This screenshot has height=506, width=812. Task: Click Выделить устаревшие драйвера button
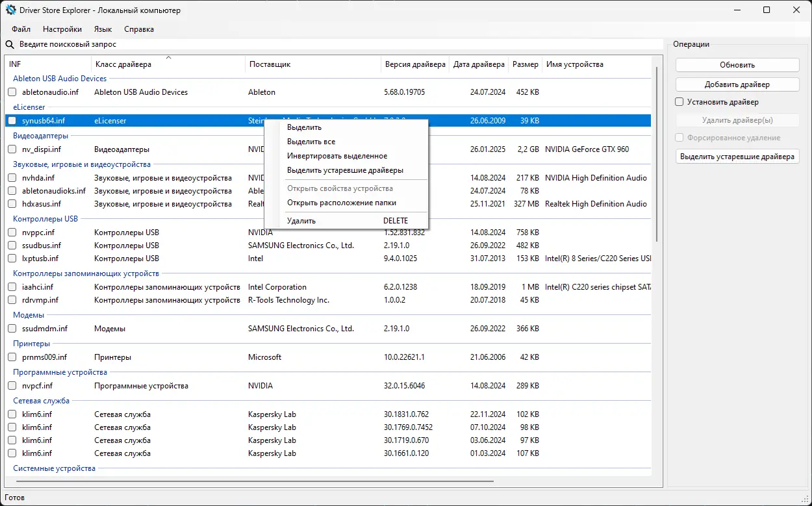[737, 157]
